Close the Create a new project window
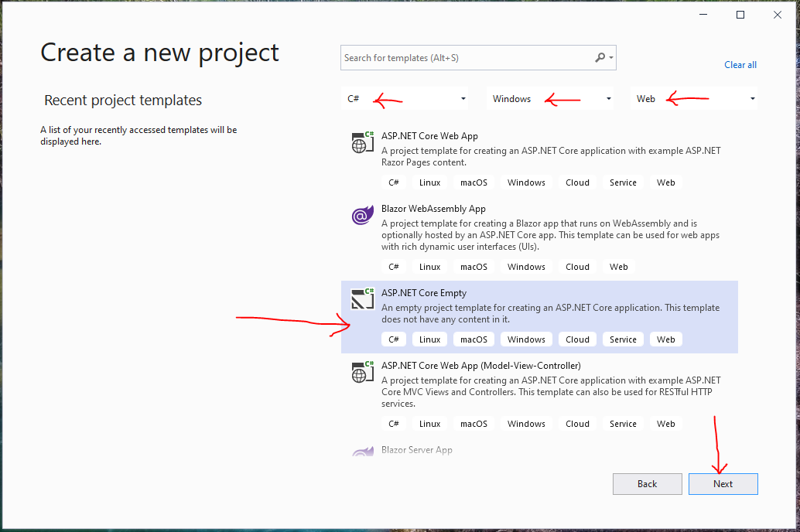 pyautogui.click(x=777, y=15)
